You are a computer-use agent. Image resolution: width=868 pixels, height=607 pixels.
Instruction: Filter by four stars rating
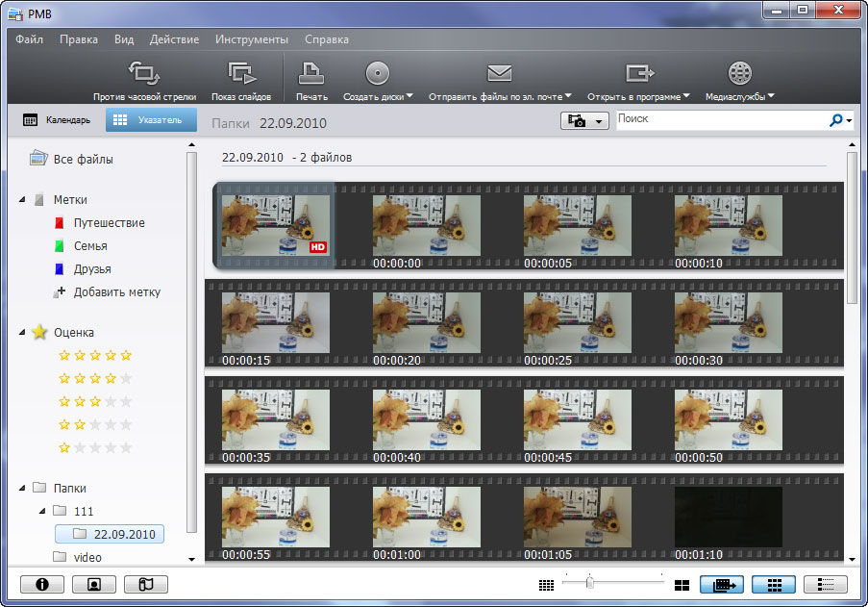point(95,378)
